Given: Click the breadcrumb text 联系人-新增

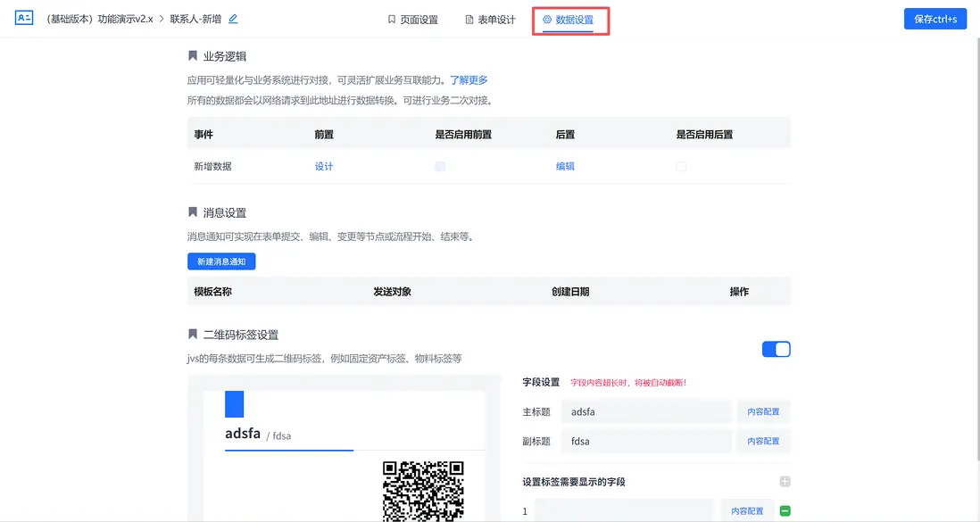Looking at the screenshot, I should tap(195, 19).
